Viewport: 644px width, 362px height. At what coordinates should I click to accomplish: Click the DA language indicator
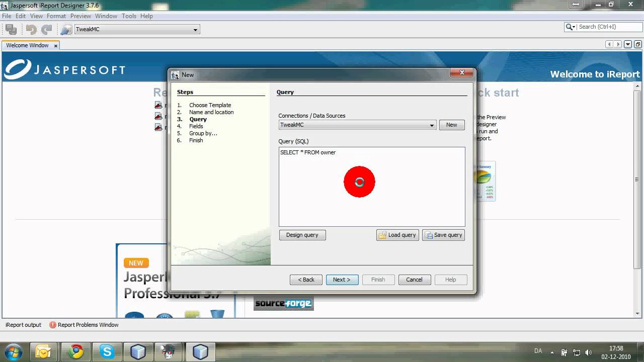tap(538, 351)
